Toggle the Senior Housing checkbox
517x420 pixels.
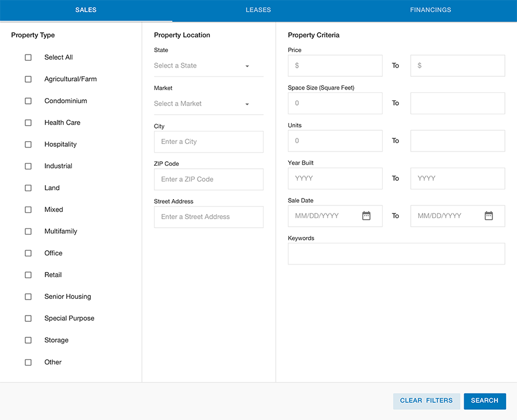28,297
